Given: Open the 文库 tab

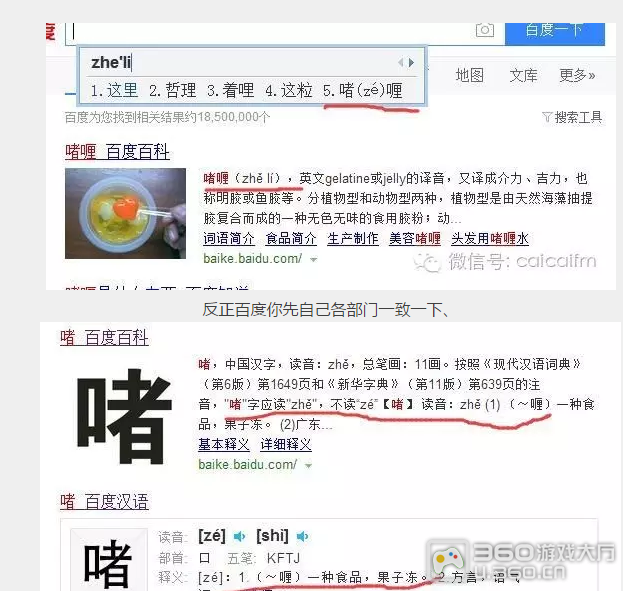Looking at the screenshot, I should tap(523, 75).
